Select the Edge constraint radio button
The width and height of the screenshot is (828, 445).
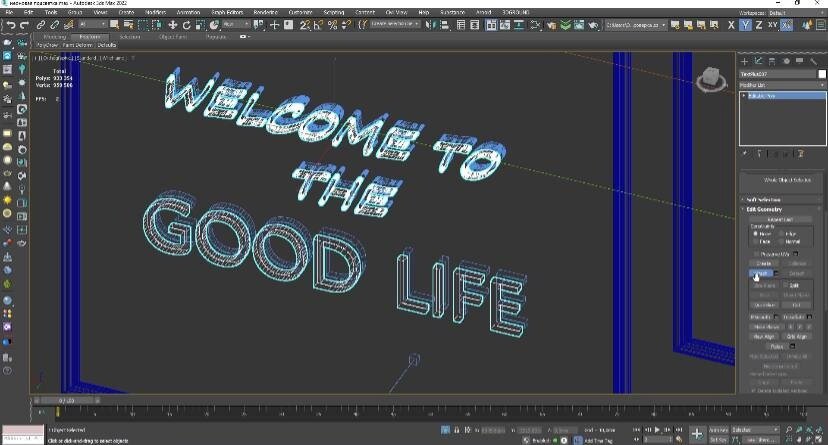coord(782,233)
